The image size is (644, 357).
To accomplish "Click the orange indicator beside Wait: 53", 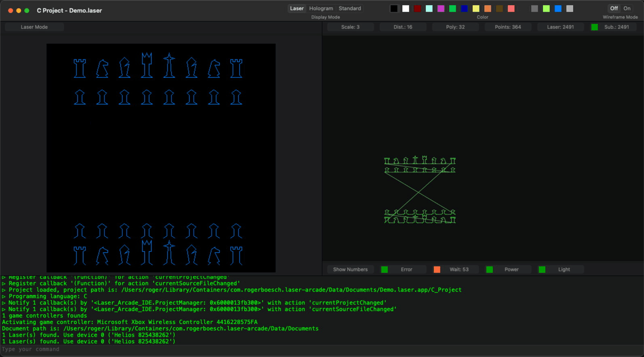I will 437,269.
